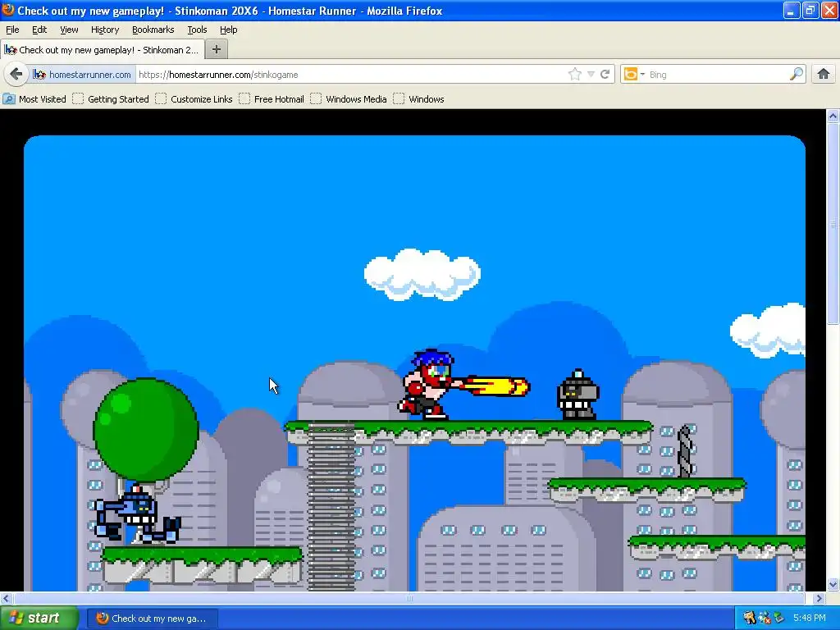Open the File menu
The image size is (840, 630).
(12, 30)
